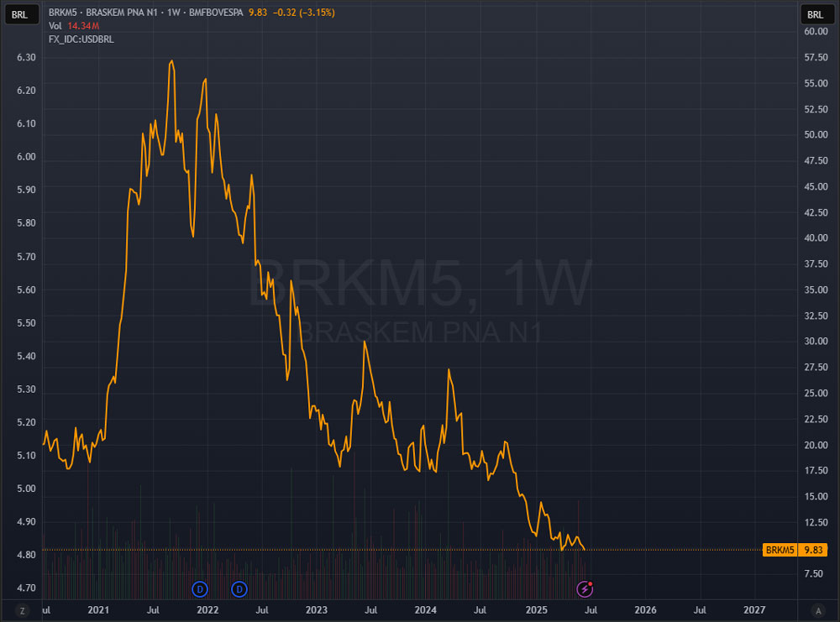Click the orange BRKM5 9.83 price label
Image resolution: width=840 pixels, height=622 pixels.
pos(794,550)
